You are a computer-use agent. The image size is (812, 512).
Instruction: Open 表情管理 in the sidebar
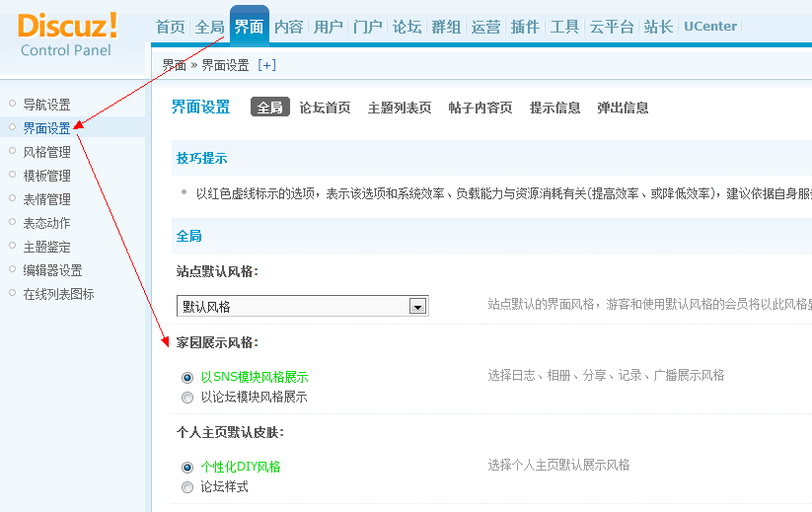(47, 199)
